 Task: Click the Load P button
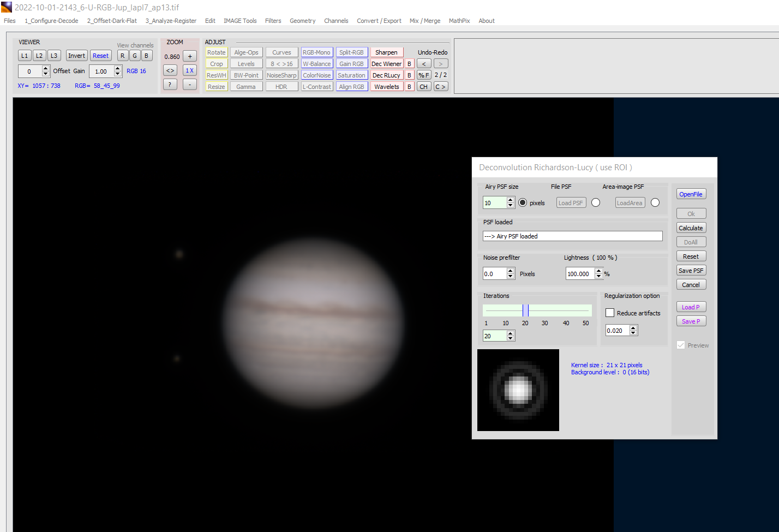[x=691, y=307]
